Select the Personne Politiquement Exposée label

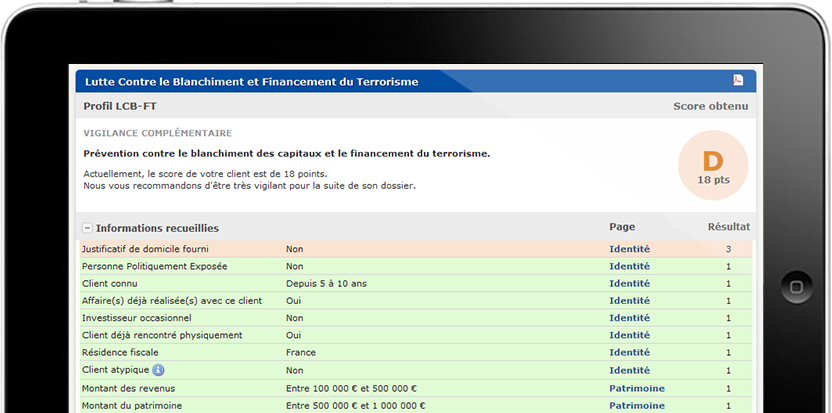click(x=154, y=266)
